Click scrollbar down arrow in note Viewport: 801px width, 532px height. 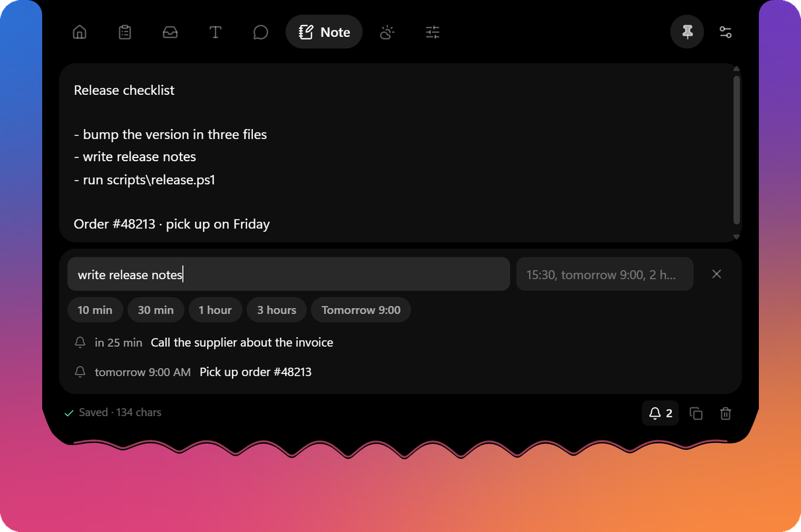click(736, 237)
